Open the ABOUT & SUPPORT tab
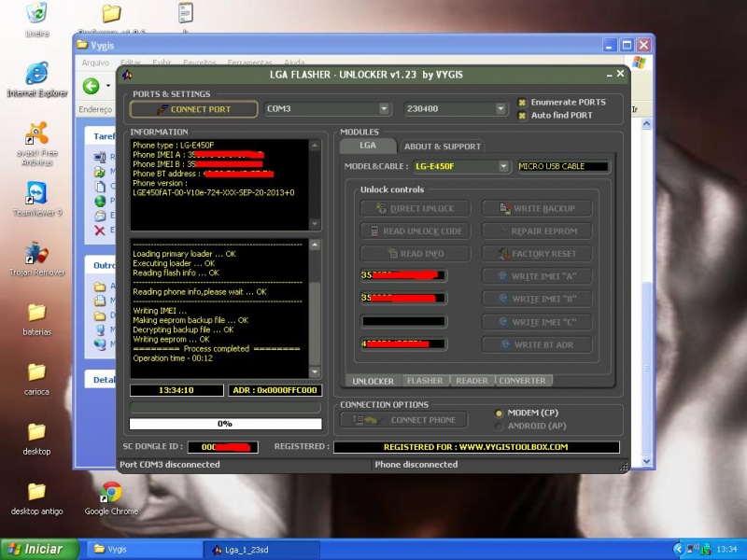Screen dimensions: 747x560 click(x=442, y=147)
